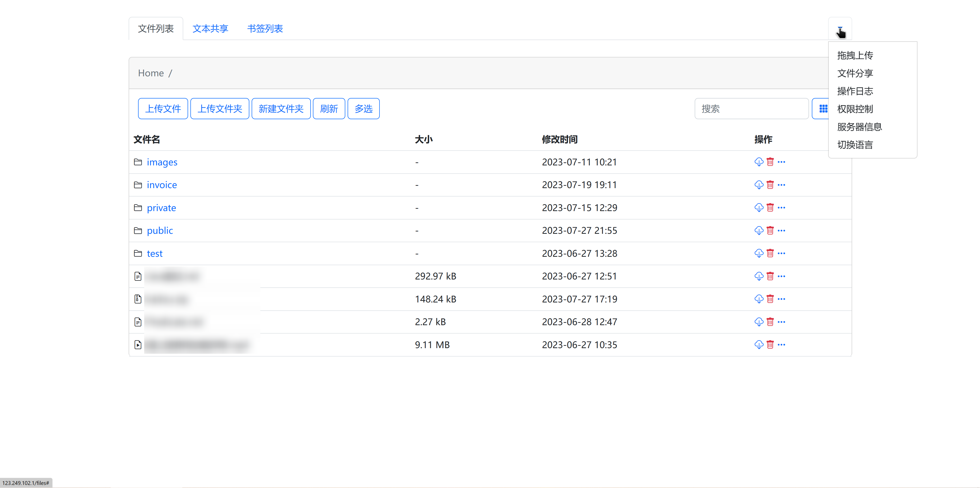
Task: Click the 上传文件夹 button
Action: (x=220, y=109)
